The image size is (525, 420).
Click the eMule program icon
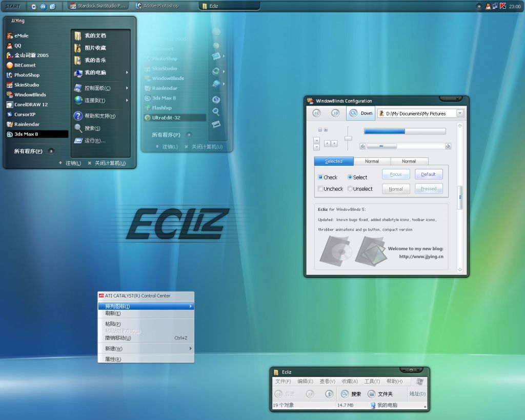(10, 36)
